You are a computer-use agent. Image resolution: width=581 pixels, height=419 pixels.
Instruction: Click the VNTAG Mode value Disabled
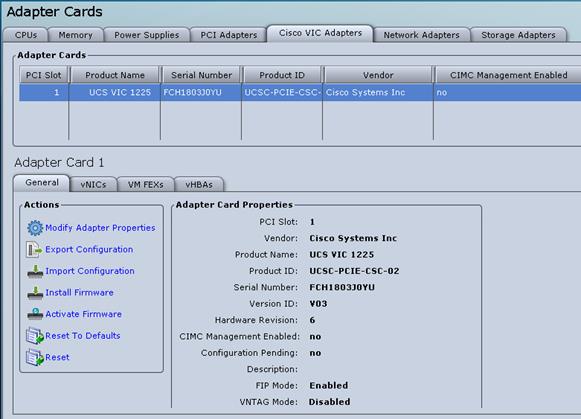[x=329, y=402]
